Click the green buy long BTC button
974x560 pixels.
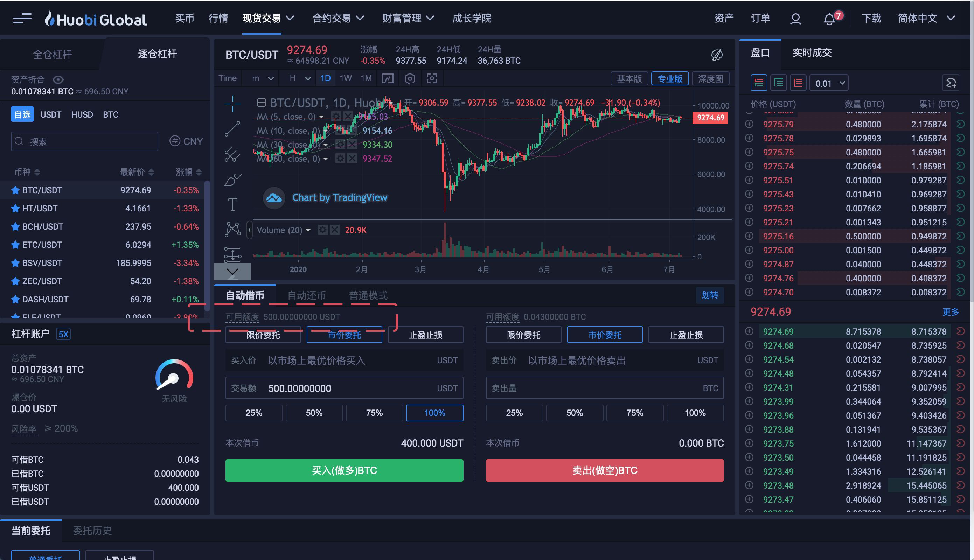point(344,470)
